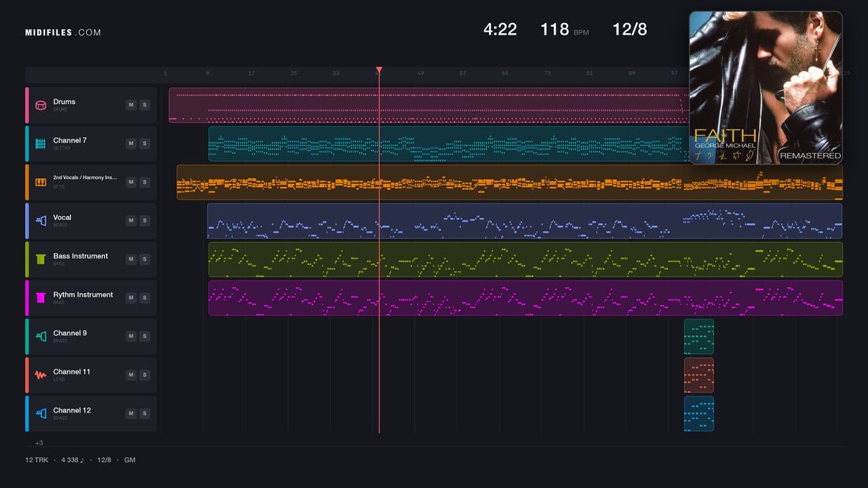Click the 4:22 duration display
Screen dimensions: 868x488
[499, 29]
